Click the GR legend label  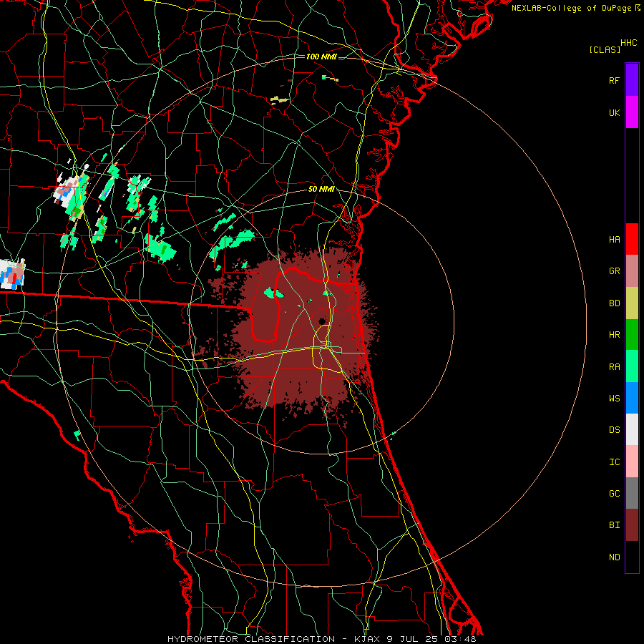pyautogui.click(x=614, y=270)
